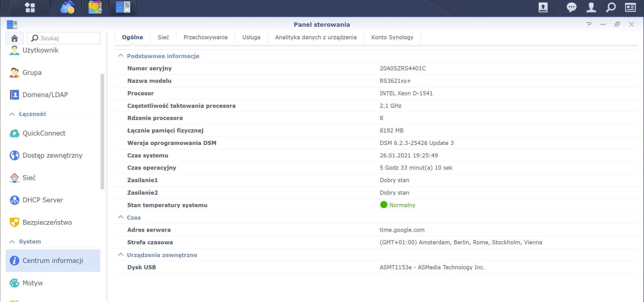Viewport: 644px width, 302px height.
Task: Select the Ogólne tab
Action: tap(132, 37)
